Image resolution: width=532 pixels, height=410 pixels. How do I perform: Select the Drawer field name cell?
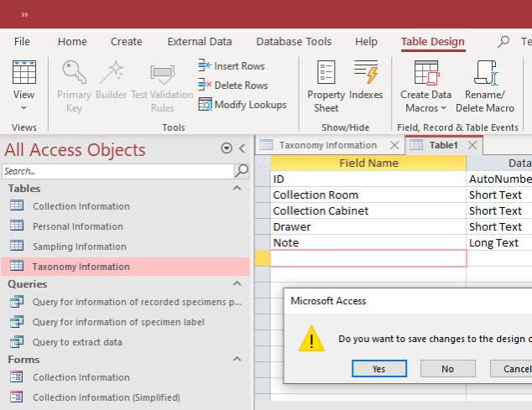click(x=368, y=226)
